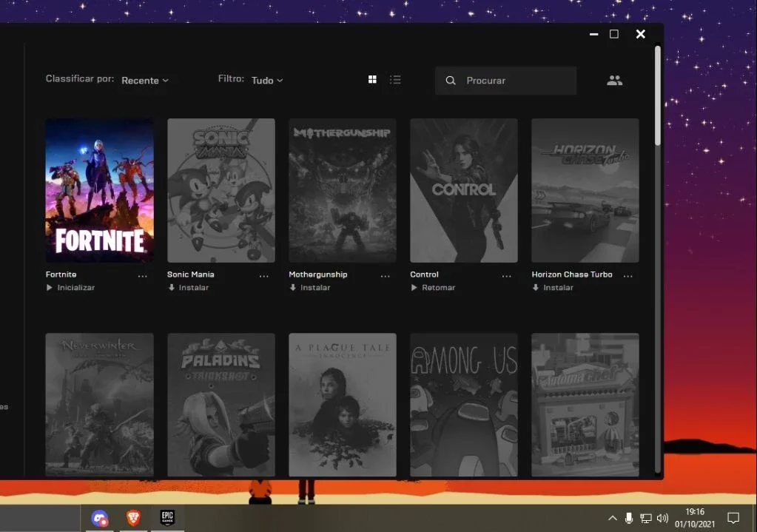This screenshot has width=757, height=532.
Task: Open Horizon Chase Turbo's options menu
Action: [628, 276]
